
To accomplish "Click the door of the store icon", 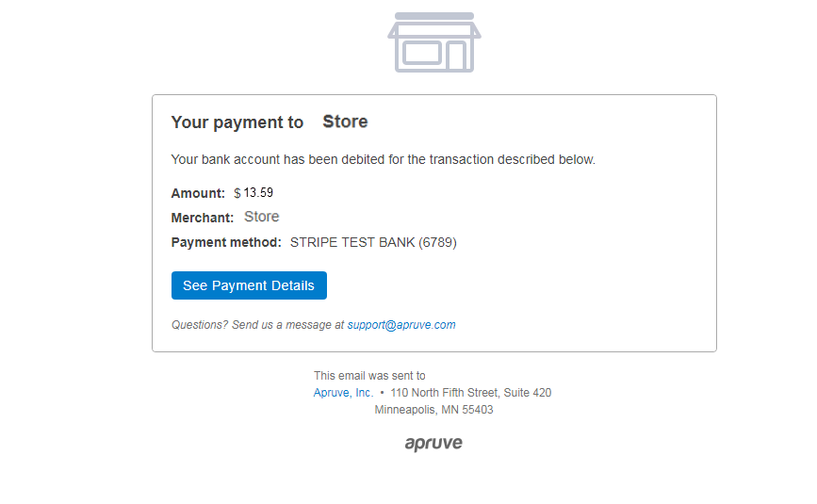I will pos(456,56).
